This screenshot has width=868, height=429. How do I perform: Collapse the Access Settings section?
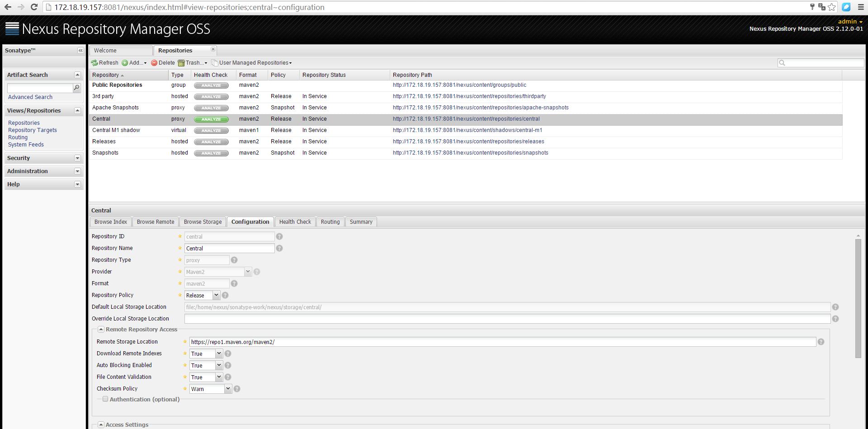[x=101, y=425]
